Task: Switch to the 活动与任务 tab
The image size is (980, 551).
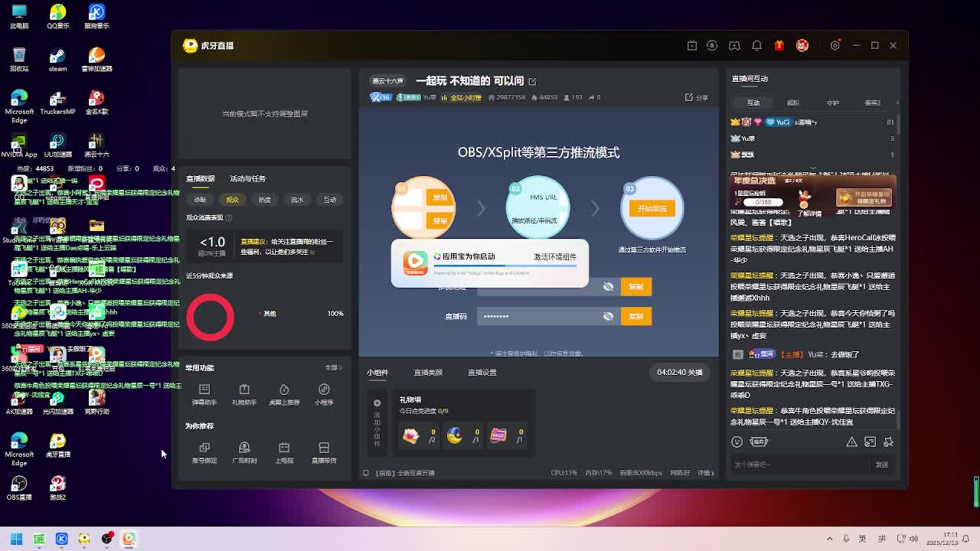Action: (247, 178)
